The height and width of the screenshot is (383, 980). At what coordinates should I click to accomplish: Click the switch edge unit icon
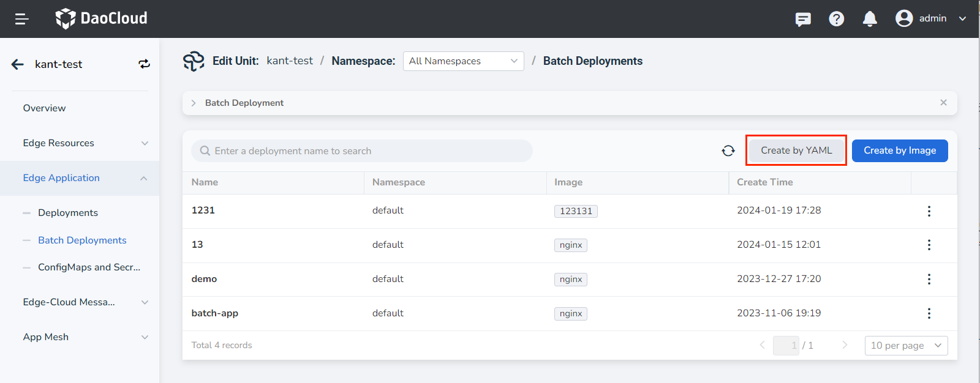(x=144, y=64)
